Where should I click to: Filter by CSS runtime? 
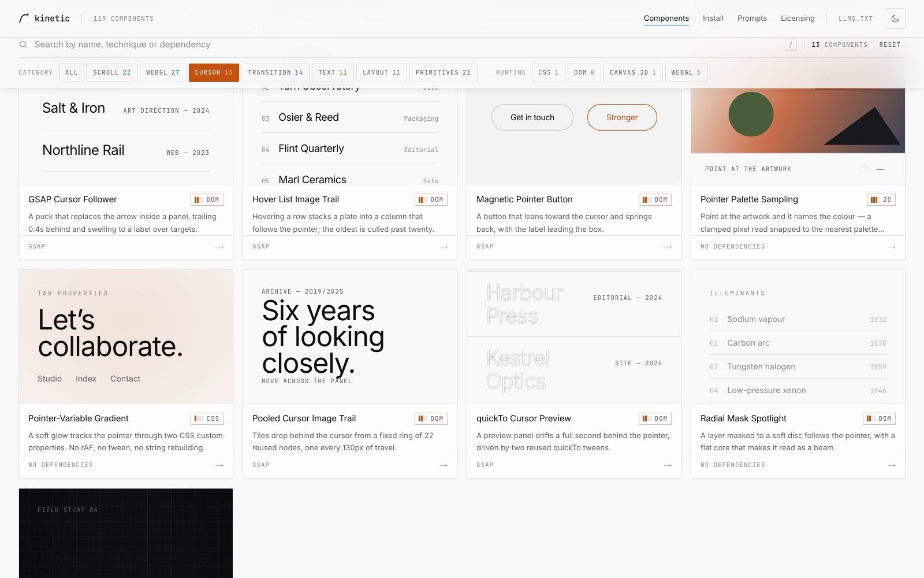(x=549, y=72)
